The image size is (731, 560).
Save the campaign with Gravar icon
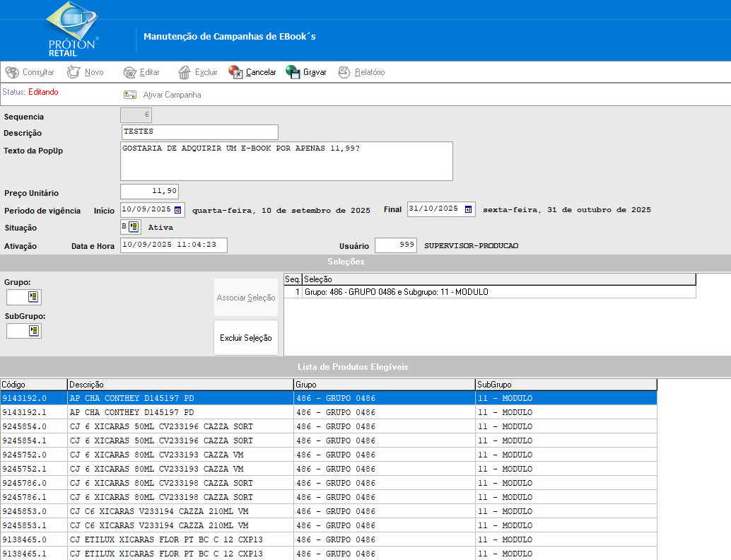pyautogui.click(x=293, y=72)
